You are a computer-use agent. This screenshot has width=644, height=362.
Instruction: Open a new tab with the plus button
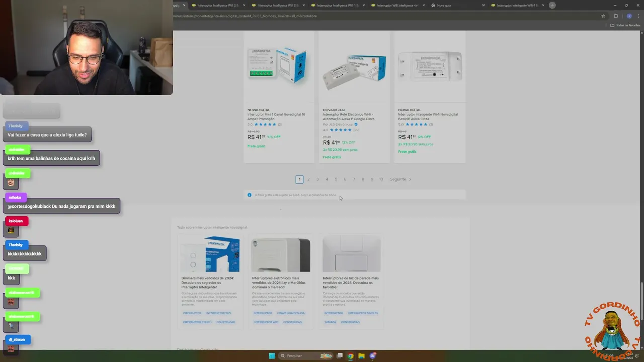point(552,5)
